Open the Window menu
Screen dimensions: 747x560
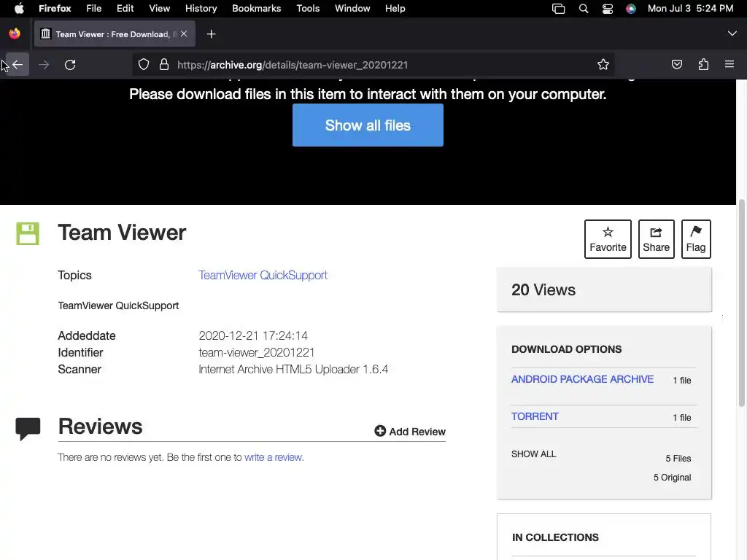pyautogui.click(x=352, y=8)
